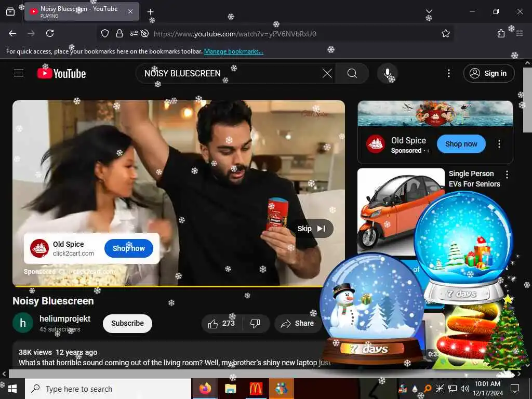Open Single Person EVs For Seniors title
This screenshot has height=399, width=532.
(x=474, y=179)
